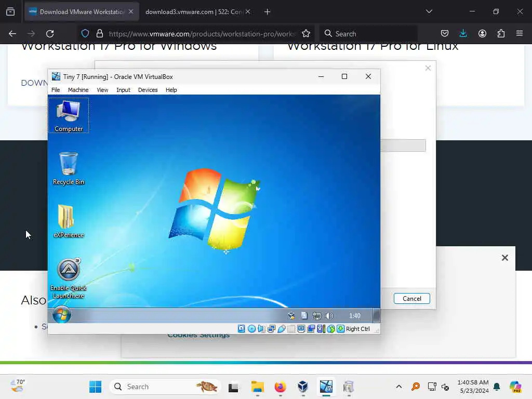Close the download3.vmware.com tab
Viewport: 532px width, 399px height.
248,12
